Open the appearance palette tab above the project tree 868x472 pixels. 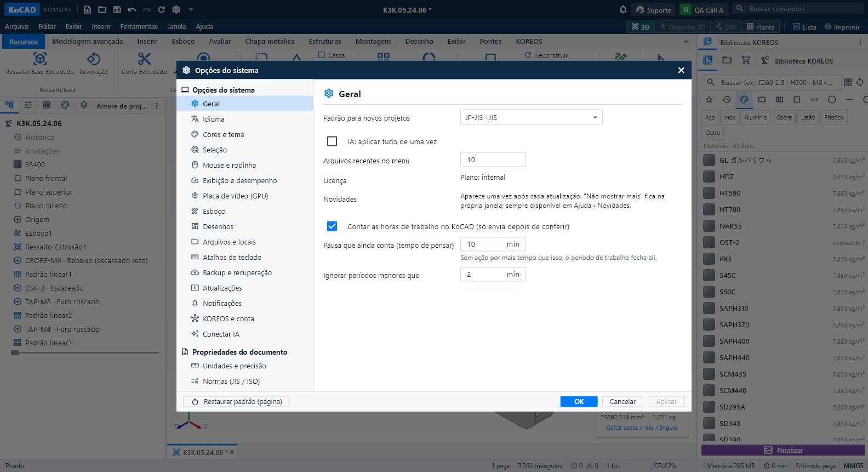coord(65,105)
